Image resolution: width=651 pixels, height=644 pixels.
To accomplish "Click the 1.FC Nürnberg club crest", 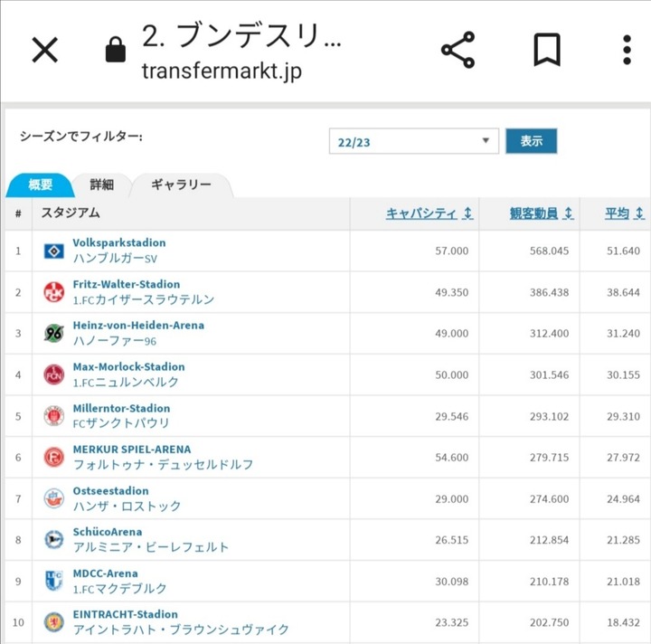I will pyautogui.click(x=54, y=374).
